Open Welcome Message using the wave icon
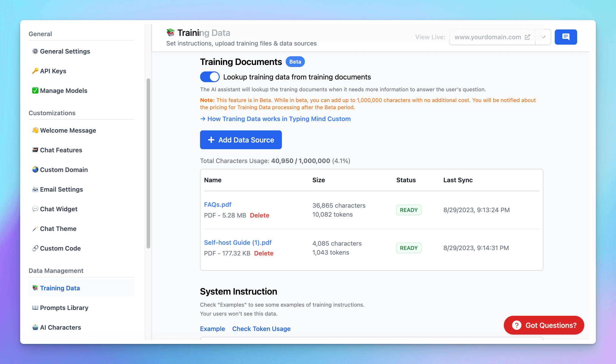This screenshot has width=616, height=364. (x=35, y=130)
